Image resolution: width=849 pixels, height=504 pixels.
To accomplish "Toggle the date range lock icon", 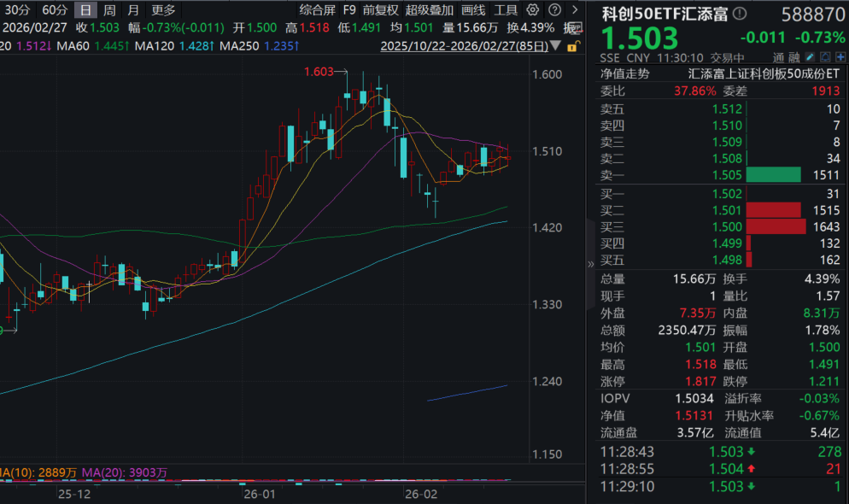I will pyautogui.click(x=571, y=45).
